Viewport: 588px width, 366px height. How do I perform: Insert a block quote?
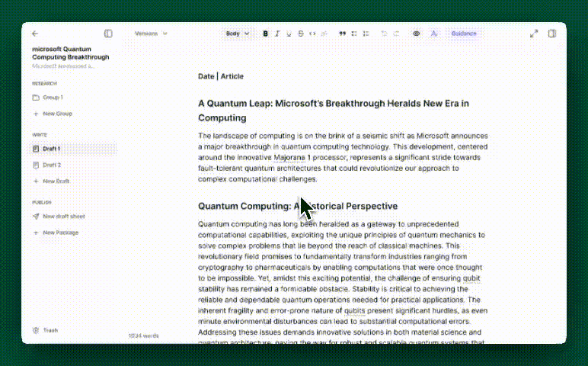343,34
